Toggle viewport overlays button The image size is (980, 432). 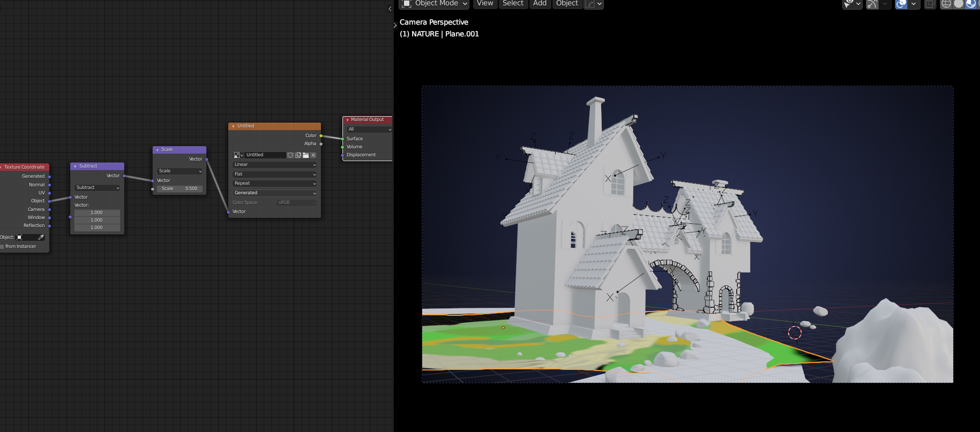click(x=901, y=4)
